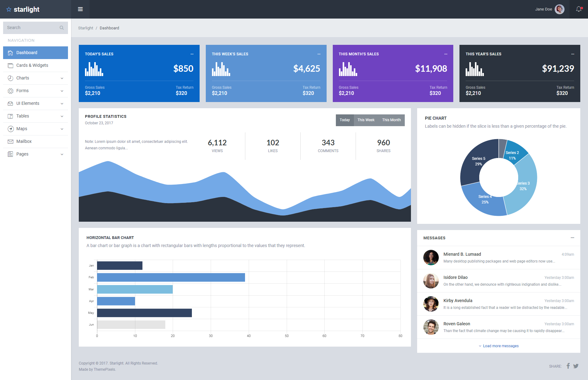The image size is (588, 380).
Task: Share via the Twitter icon
Action: point(576,366)
